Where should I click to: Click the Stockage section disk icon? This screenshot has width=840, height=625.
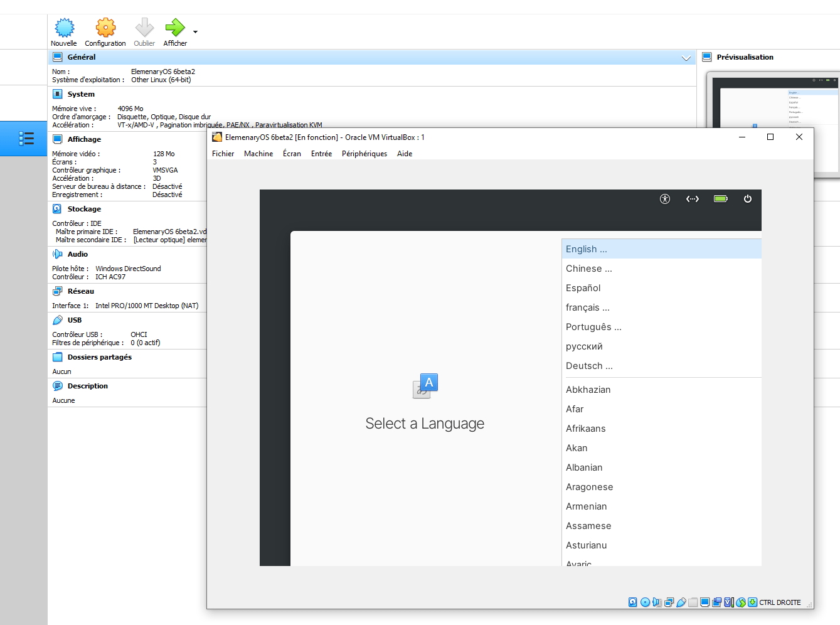(x=57, y=209)
